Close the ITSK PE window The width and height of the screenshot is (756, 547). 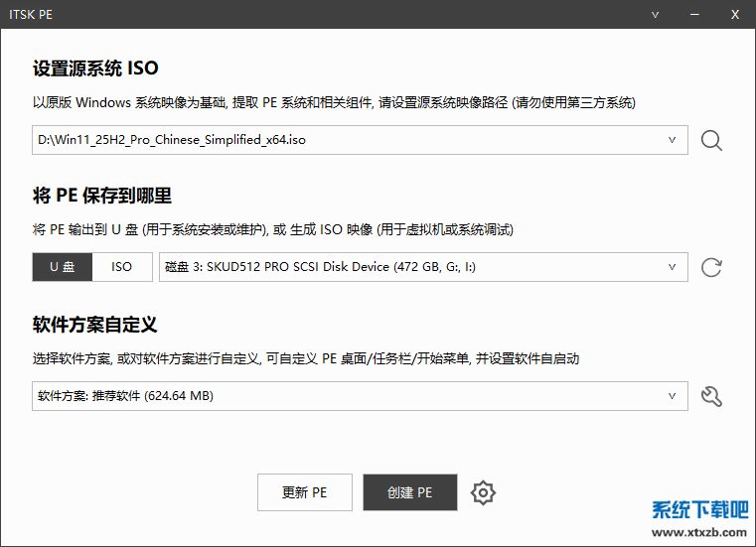pos(735,15)
